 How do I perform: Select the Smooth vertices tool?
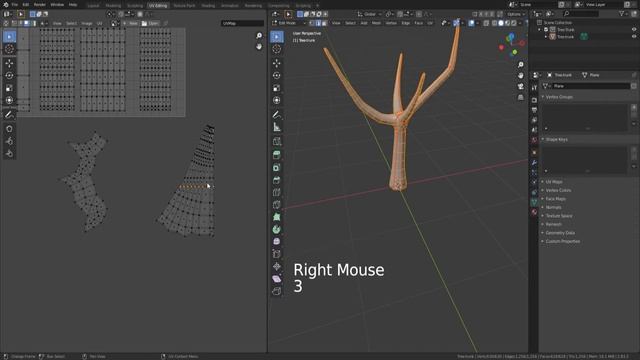click(277, 241)
